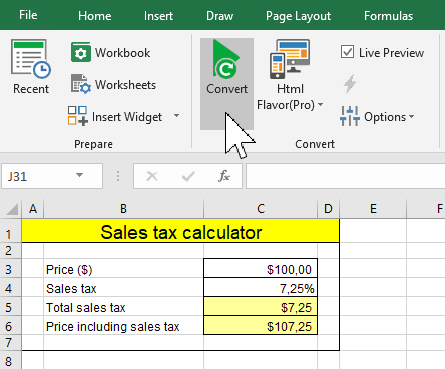Select the Price ($) label cell
This screenshot has height=369, width=445.
click(123, 268)
